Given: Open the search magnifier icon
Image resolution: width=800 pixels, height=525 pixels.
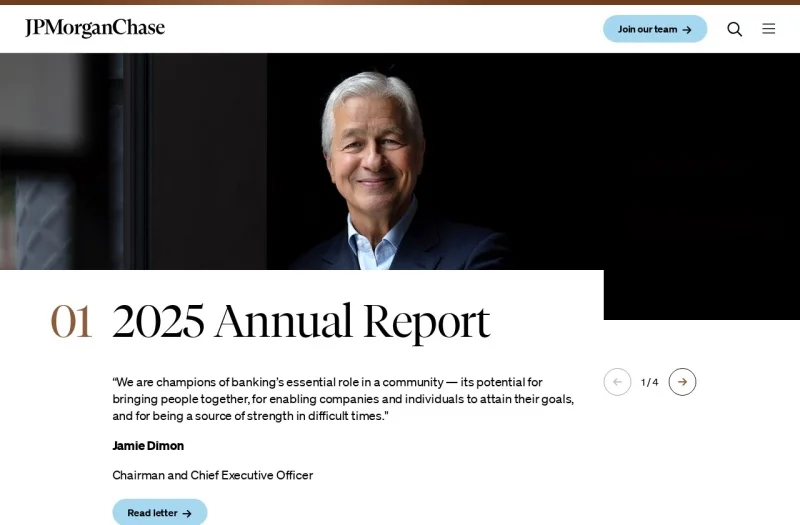Looking at the screenshot, I should [x=734, y=29].
